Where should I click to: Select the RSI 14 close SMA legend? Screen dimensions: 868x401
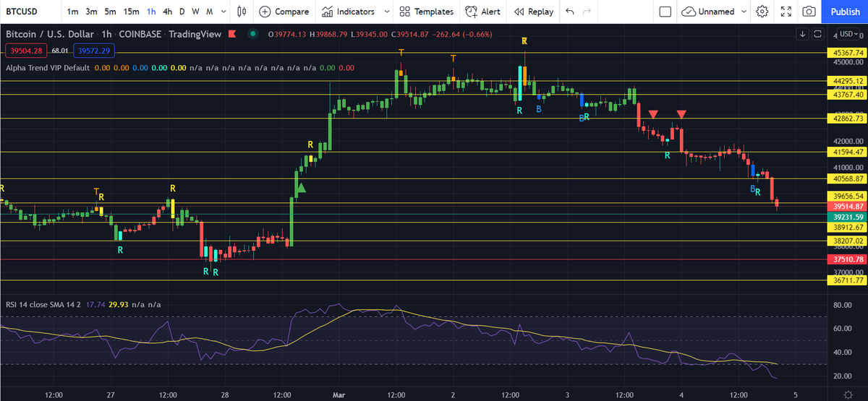click(43, 305)
